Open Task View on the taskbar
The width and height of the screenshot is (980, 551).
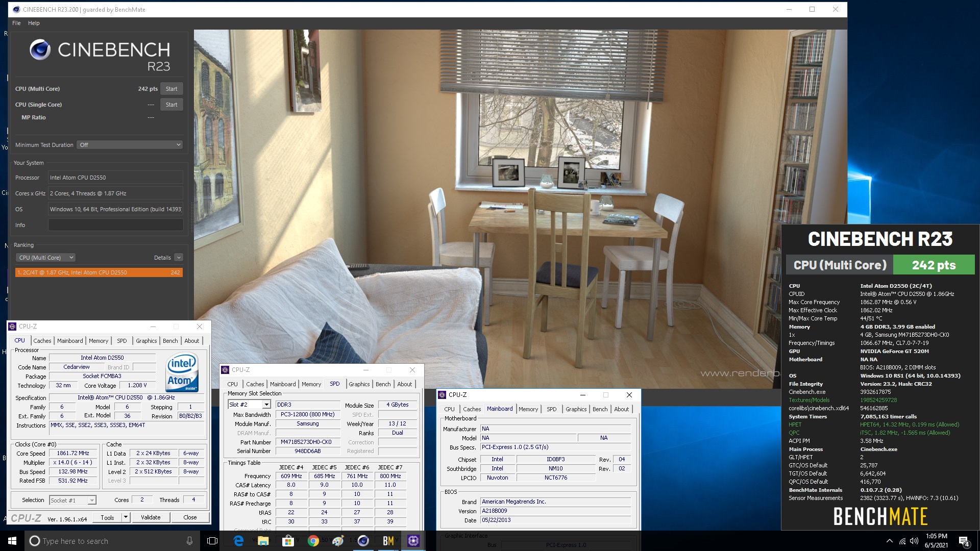[212, 541]
